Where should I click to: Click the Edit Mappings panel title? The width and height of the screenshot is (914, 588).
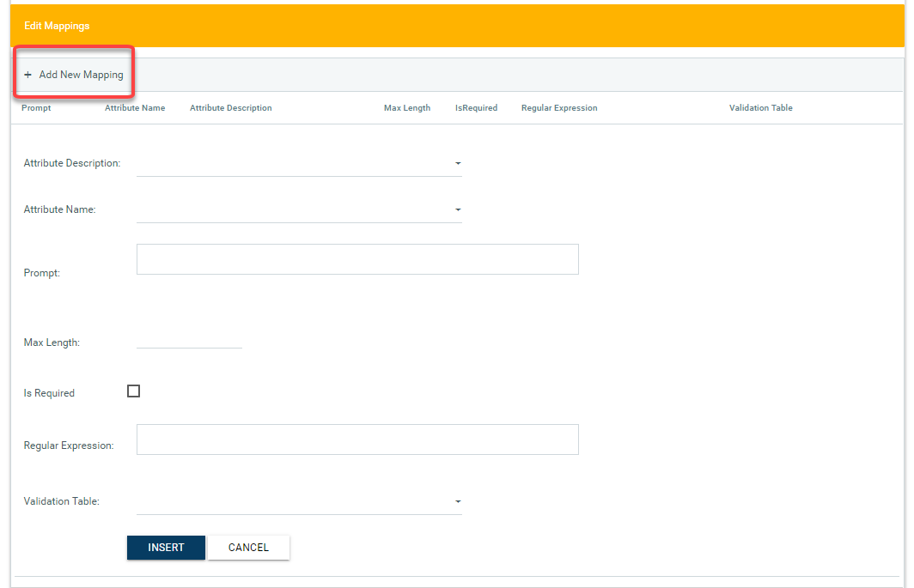pyautogui.click(x=57, y=26)
